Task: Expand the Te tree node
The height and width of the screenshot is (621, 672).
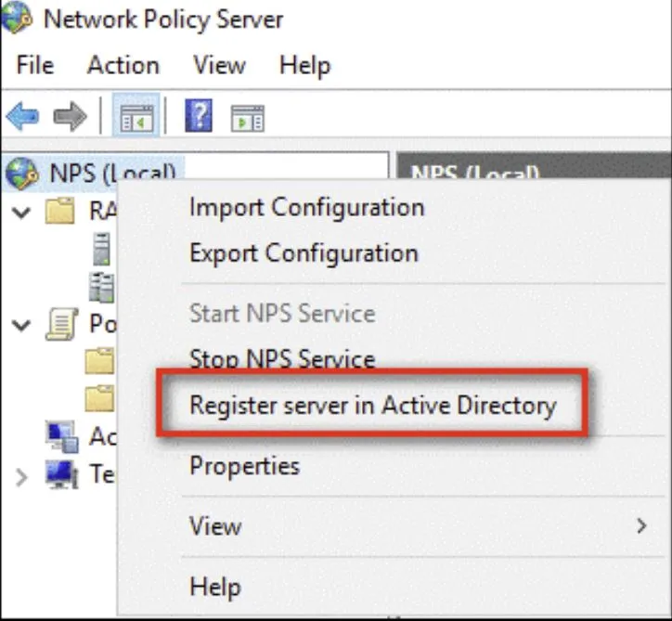Action: pyautogui.click(x=21, y=477)
